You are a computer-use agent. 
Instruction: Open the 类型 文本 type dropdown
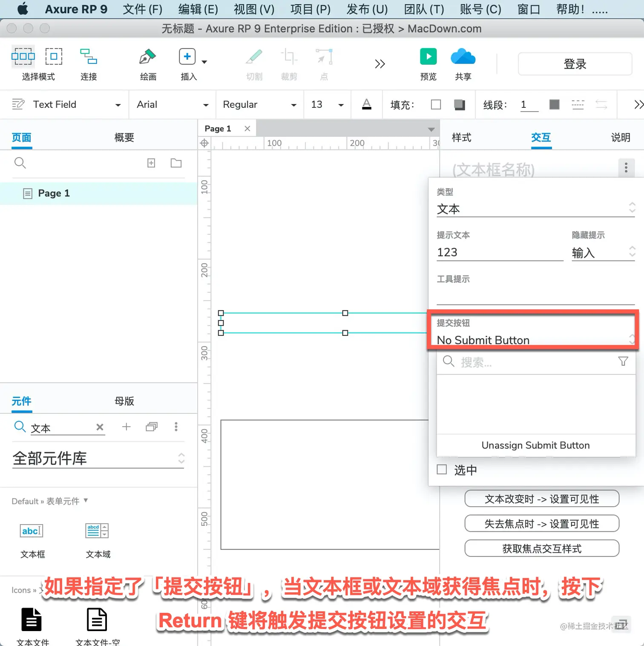[x=536, y=209]
